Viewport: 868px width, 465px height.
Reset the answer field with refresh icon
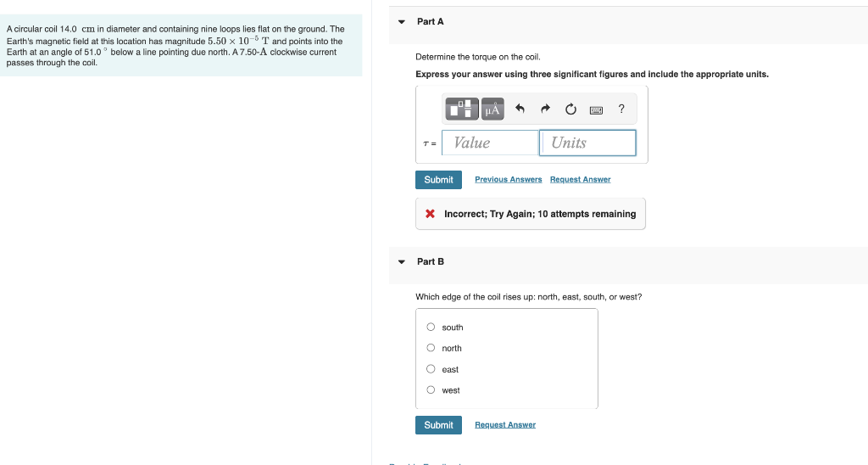point(570,109)
